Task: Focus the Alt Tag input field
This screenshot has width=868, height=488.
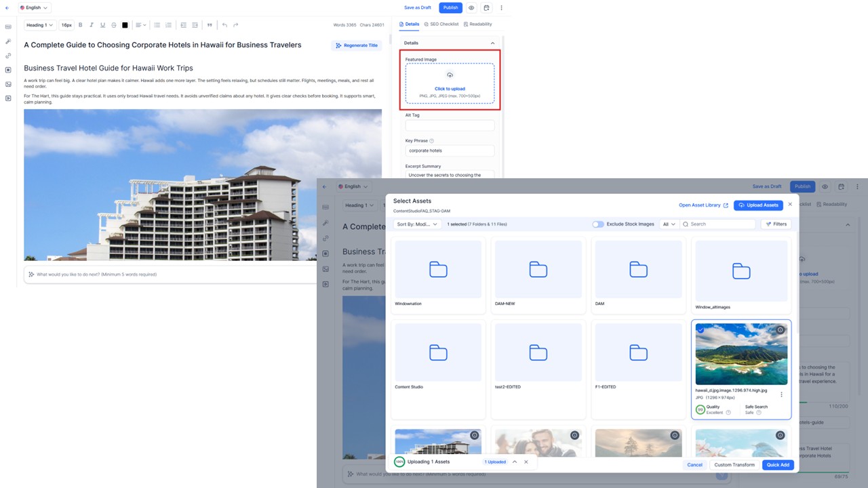Action: [450, 125]
